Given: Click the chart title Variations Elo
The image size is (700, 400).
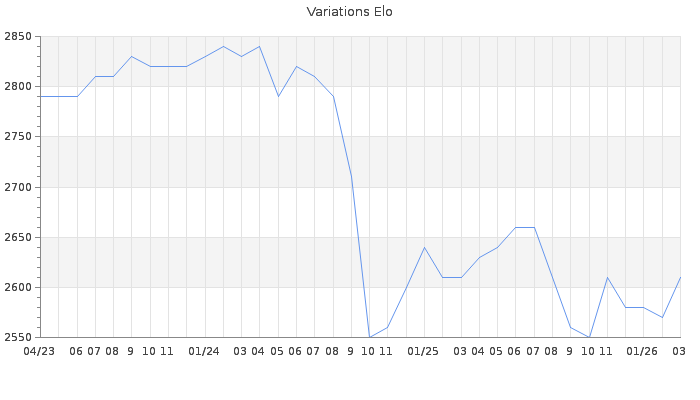Looking at the screenshot, I should 349,12.
